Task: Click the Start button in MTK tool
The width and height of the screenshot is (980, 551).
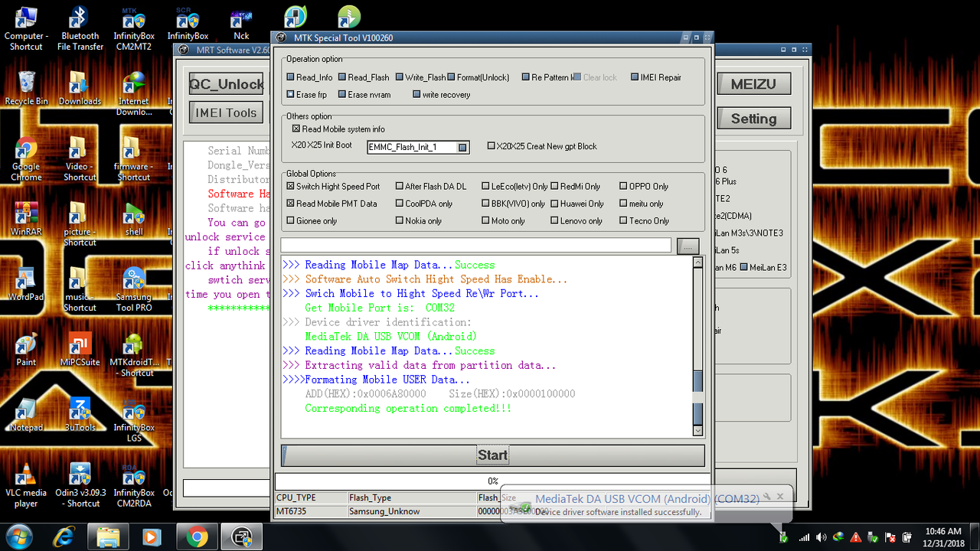Action: pyautogui.click(x=492, y=455)
